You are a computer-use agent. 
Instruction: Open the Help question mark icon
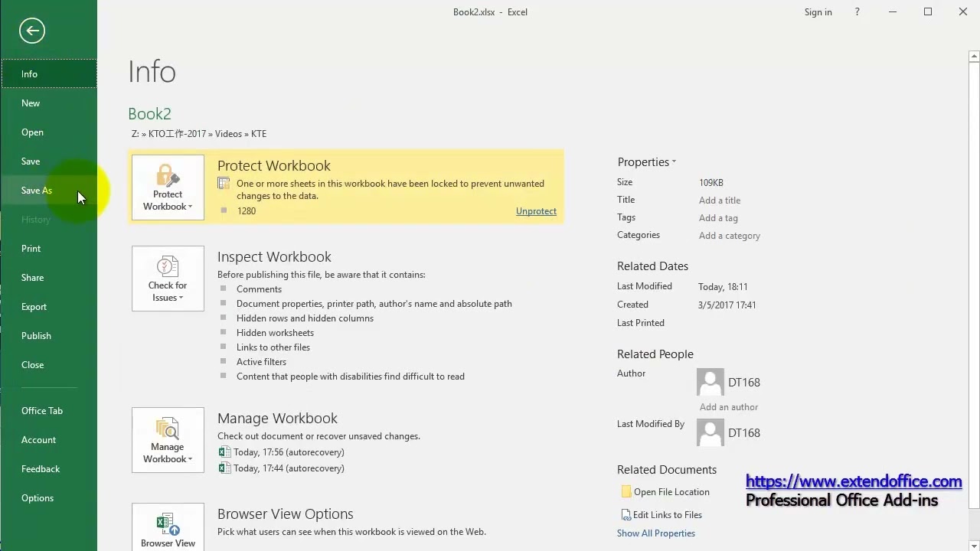pos(857,12)
